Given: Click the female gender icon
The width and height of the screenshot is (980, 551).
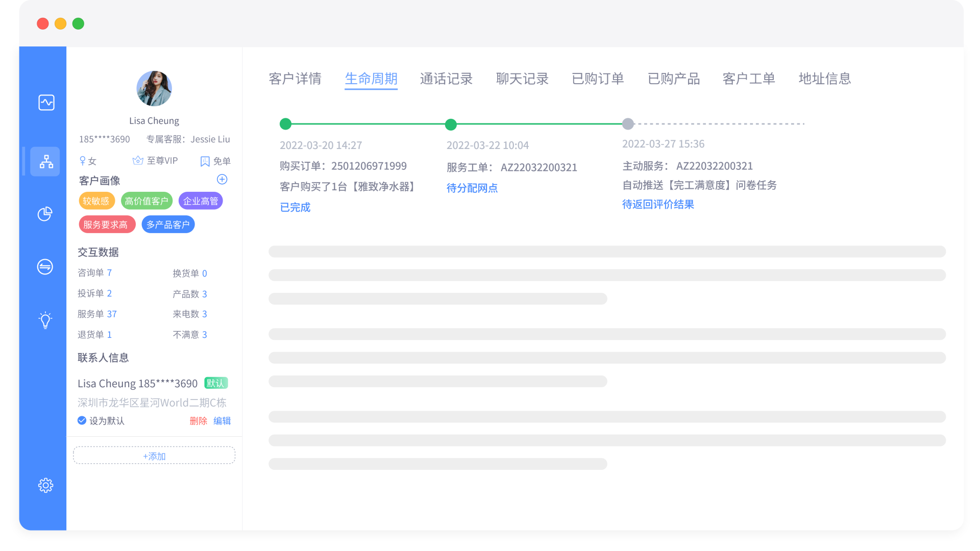Looking at the screenshot, I should point(83,161).
